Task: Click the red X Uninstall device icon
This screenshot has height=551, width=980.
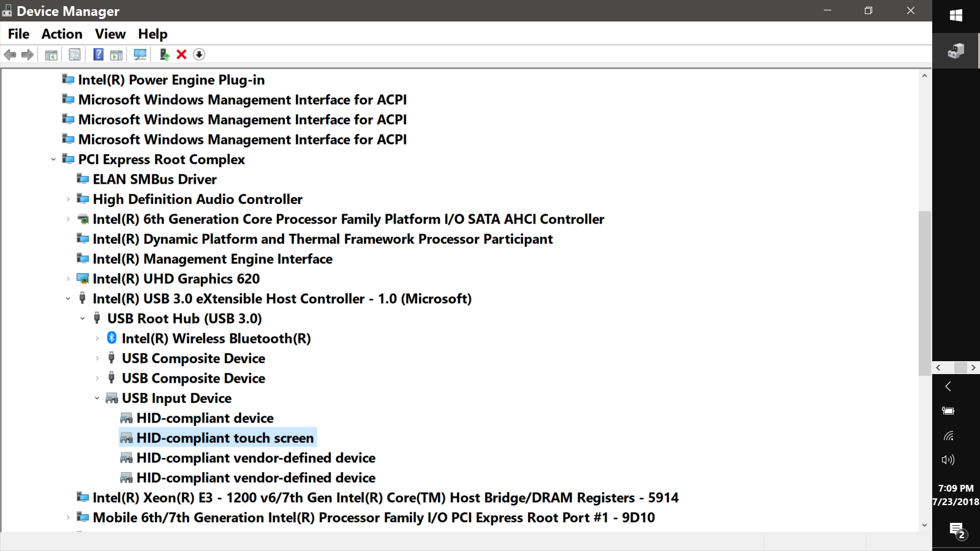Action: [181, 54]
